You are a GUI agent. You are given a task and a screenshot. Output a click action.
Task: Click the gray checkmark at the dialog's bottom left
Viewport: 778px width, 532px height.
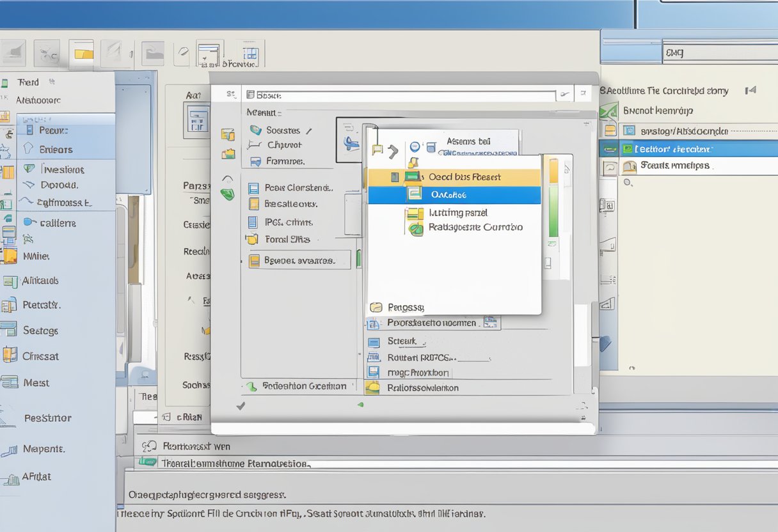click(x=241, y=405)
